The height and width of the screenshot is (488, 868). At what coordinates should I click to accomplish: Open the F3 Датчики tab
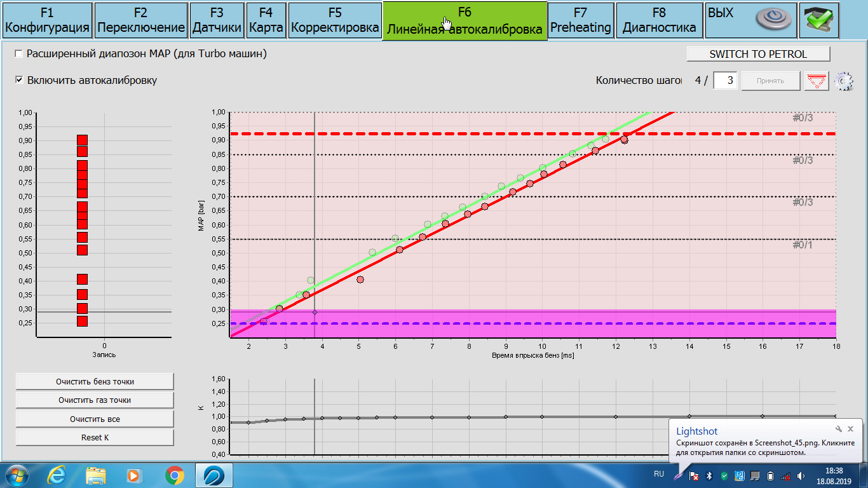click(217, 20)
